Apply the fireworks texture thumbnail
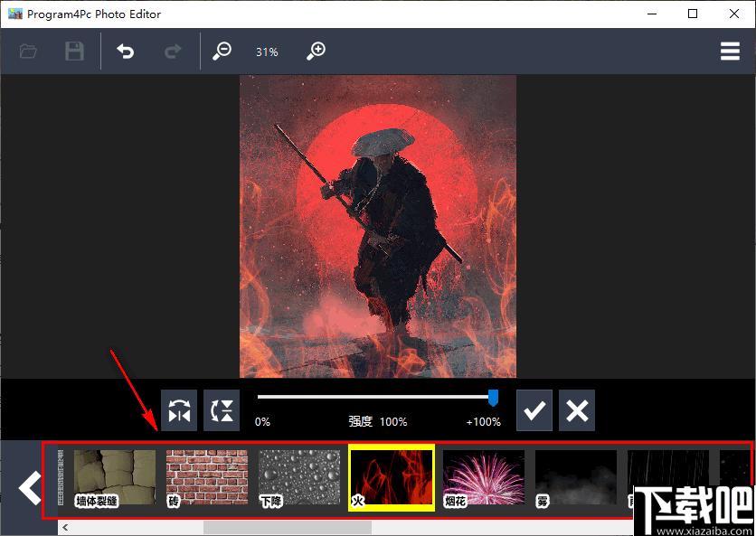This screenshot has width=756, height=536. click(x=484, y=478)
